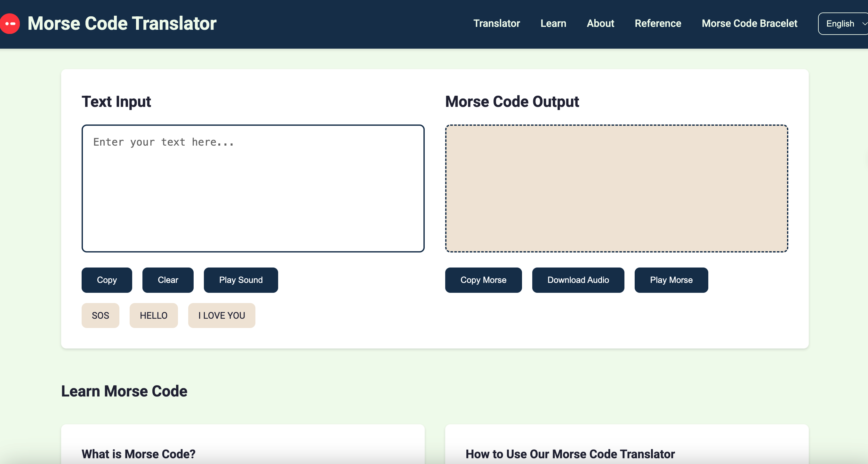Image resolution: width=868 pixels, height=464 pixels.
Task: Click Download Audio for the morse output
Action: pos(578,280)
